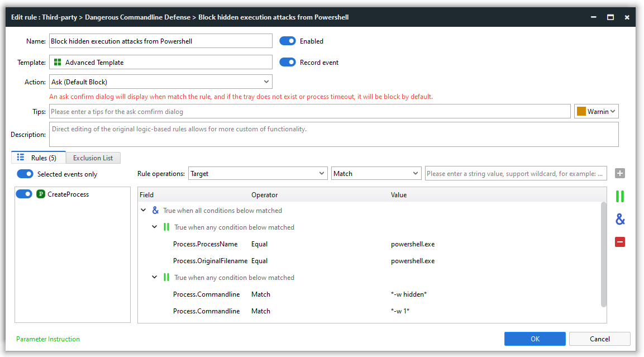644x357 pixels.
Task: Click the green OR group icon on right
Action: coord(619,197)
